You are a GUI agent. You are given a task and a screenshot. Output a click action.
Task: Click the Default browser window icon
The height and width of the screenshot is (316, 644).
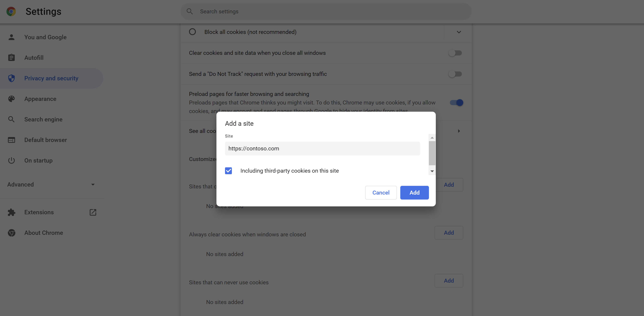pyautogui.click(x=11, y=140)
